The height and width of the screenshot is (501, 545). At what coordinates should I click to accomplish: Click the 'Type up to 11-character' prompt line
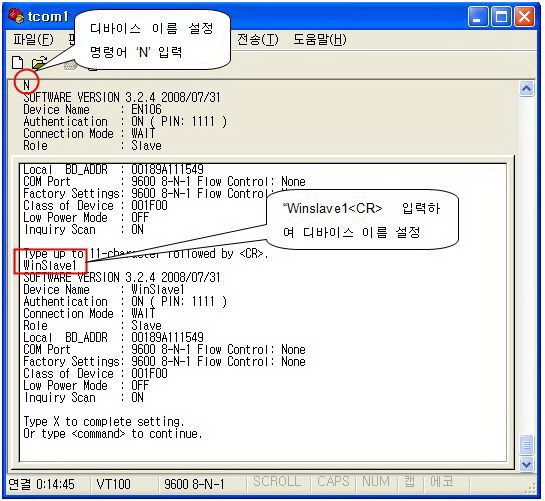[146, 253]
